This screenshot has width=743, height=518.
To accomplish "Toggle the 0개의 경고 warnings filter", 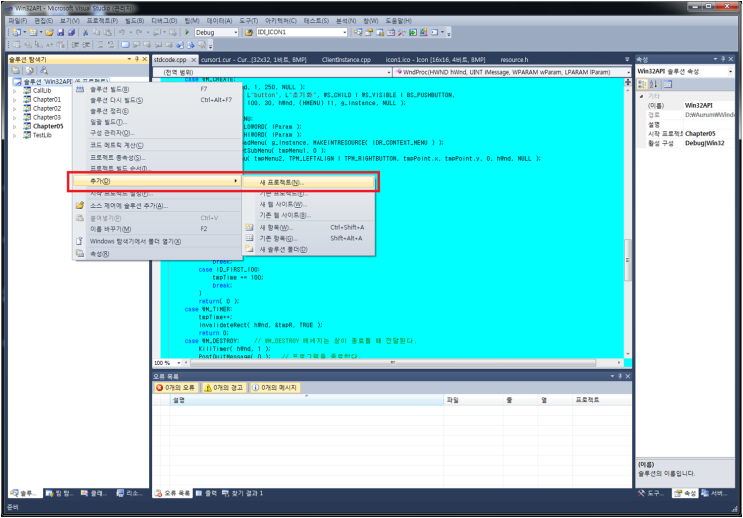I will (x=223, y=388).
